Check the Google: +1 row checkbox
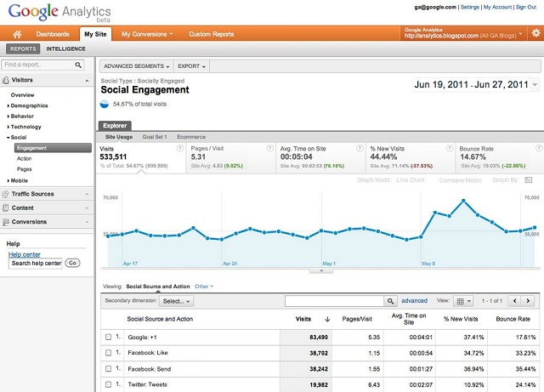 click(108, 337)
